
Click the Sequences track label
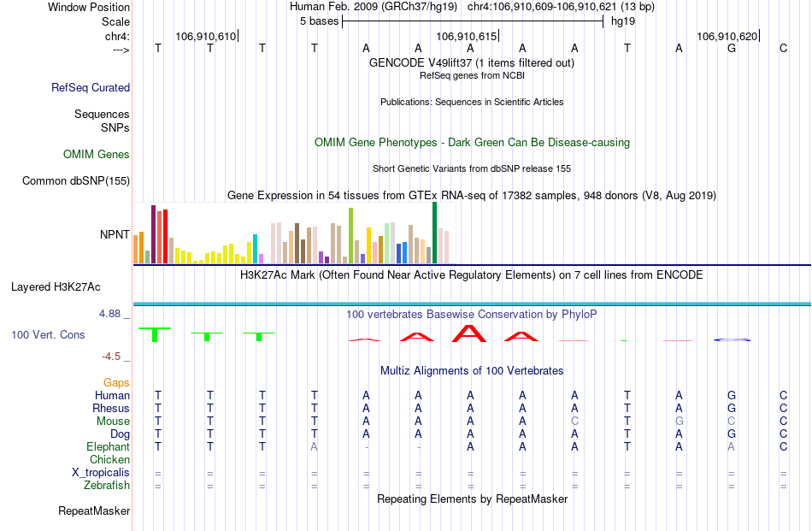[102, 114]
